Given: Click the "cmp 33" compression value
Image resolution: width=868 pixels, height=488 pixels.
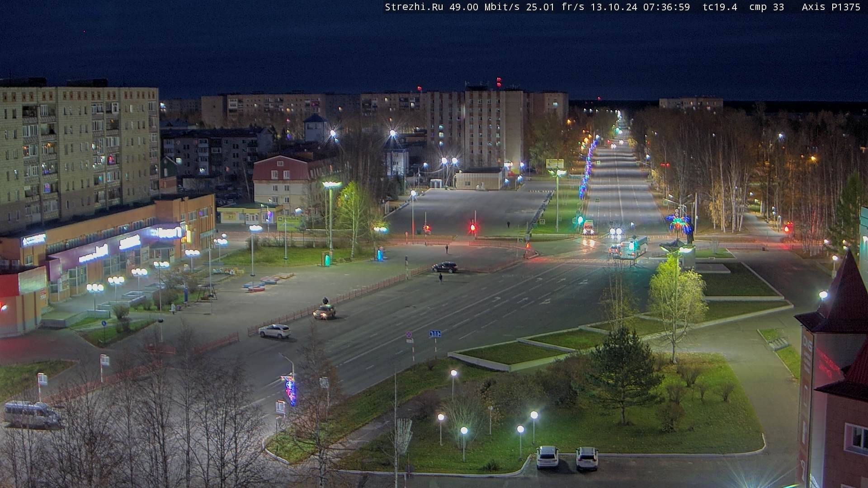Looking at the screenshot, I should tap(767, 7).
